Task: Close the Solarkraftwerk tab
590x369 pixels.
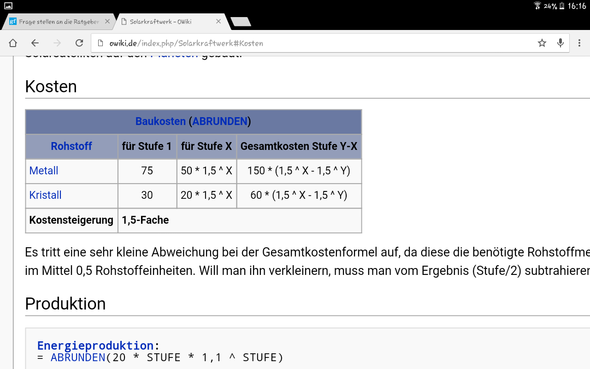Action: [x=218, y=21]
